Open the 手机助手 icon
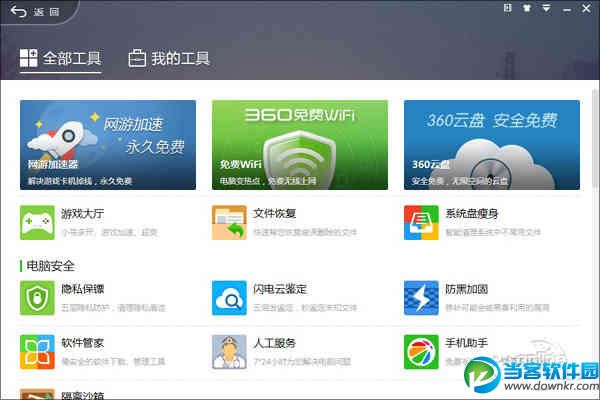 (x=421, y=352)
